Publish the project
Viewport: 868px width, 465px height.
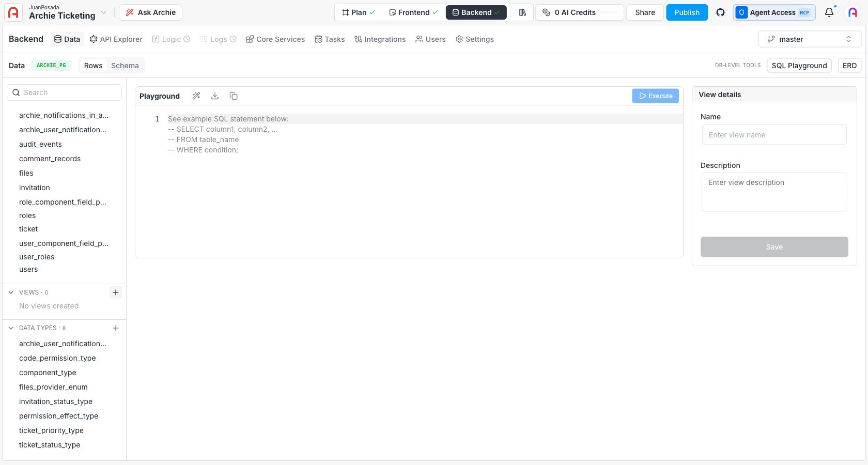pos(687,12)
